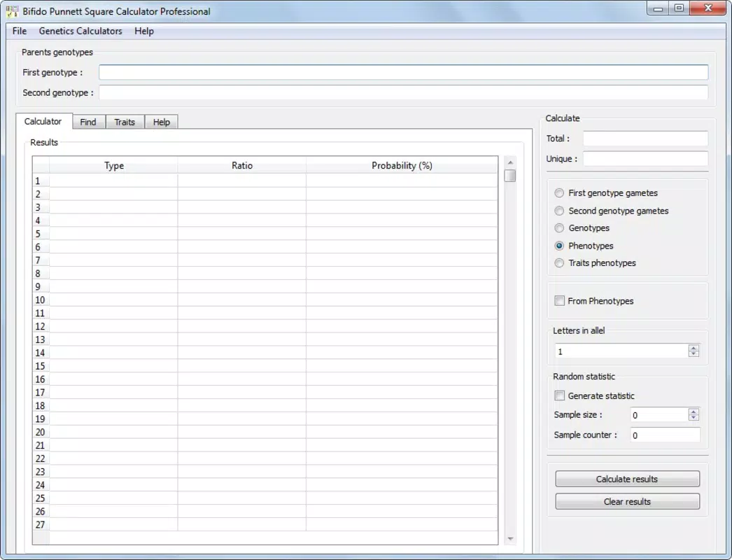The height and width of the screenshot is (560, 732).
Task: Select row 27 header in results table
Action: point(41,524)
